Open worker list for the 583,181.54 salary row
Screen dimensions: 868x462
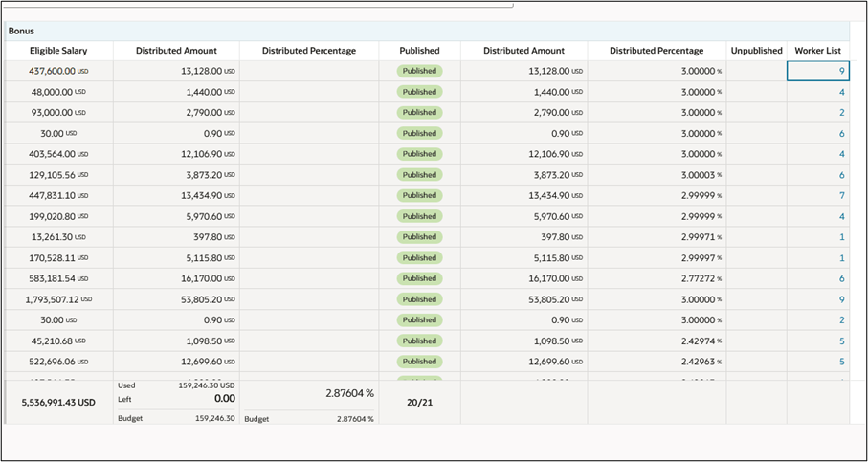pos(841,278)
